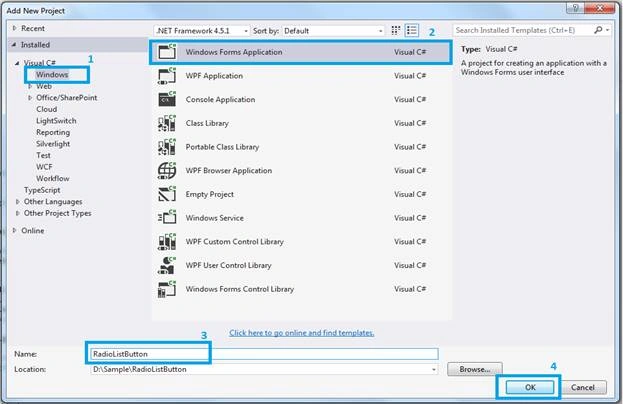Select the Test category

(x=43, y=155)
